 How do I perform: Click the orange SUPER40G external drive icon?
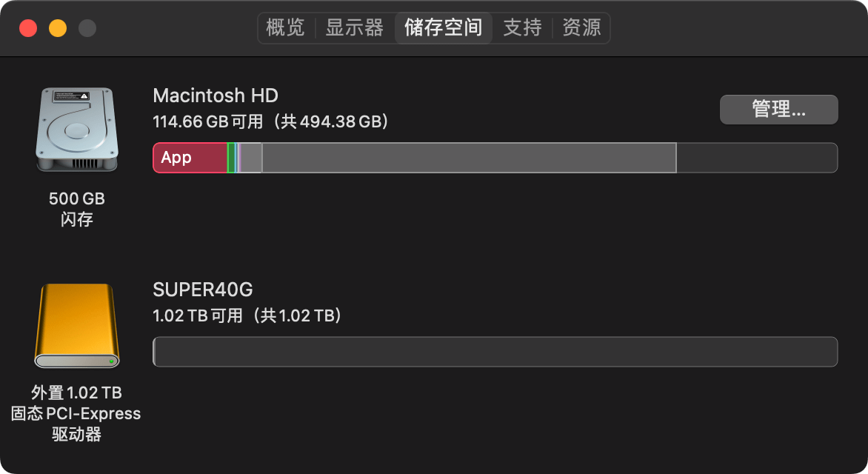click(x=77, y=326)
